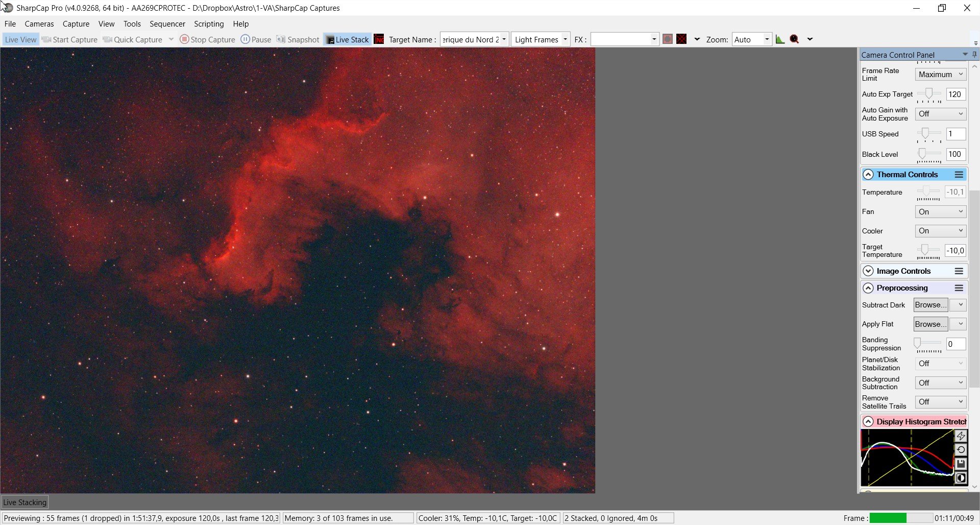Click the Stop Capture button
The width and height of the screenshot is (980, 525).
(207, 39)
